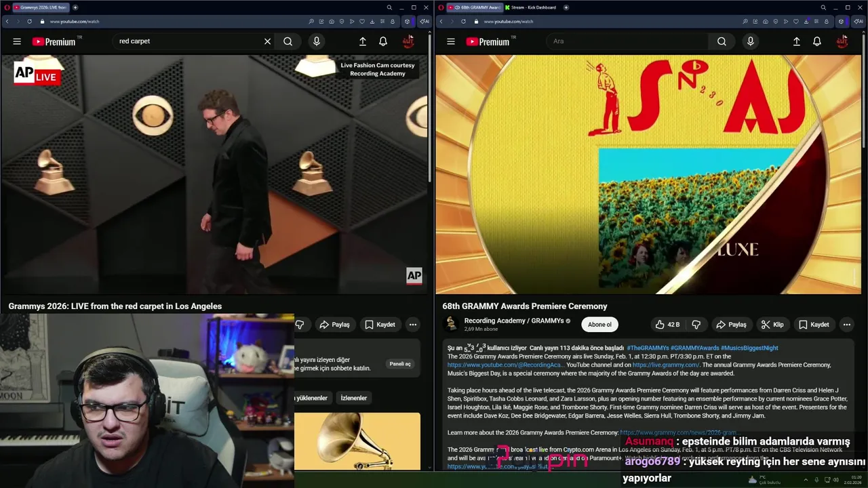The width and height of the screenshot is (868, 488).
Task: Go back in left Opera window
Action: tap(7, 21)
